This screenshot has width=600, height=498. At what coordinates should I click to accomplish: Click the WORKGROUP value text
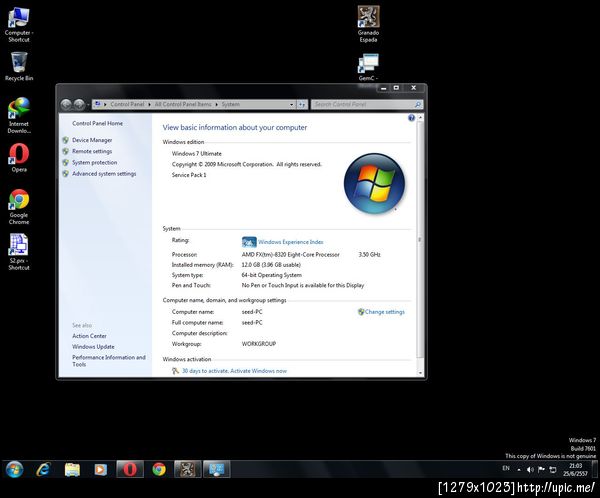tap(259, 344)
